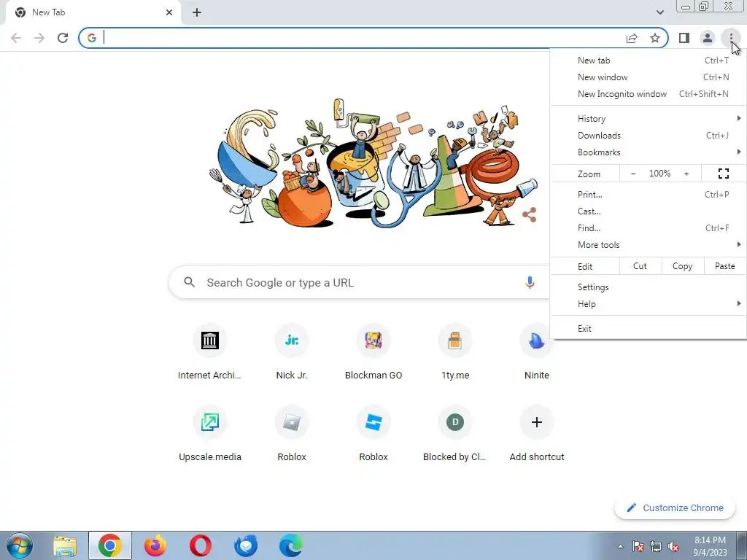Reload the current page
Image resolution: width=747 pixels, height=560 pixels.
pos(63,38)
